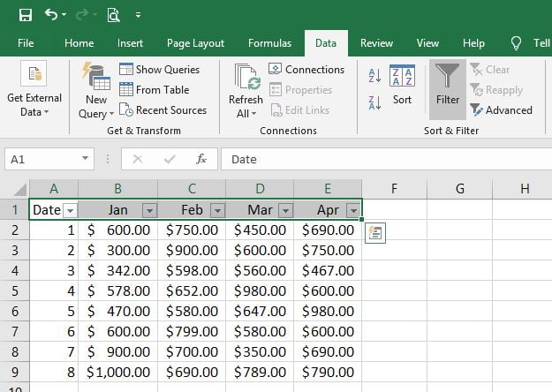This screenshot has height=392, width=552.
Task: Open the Review tab
Action: tap(376, 43)
